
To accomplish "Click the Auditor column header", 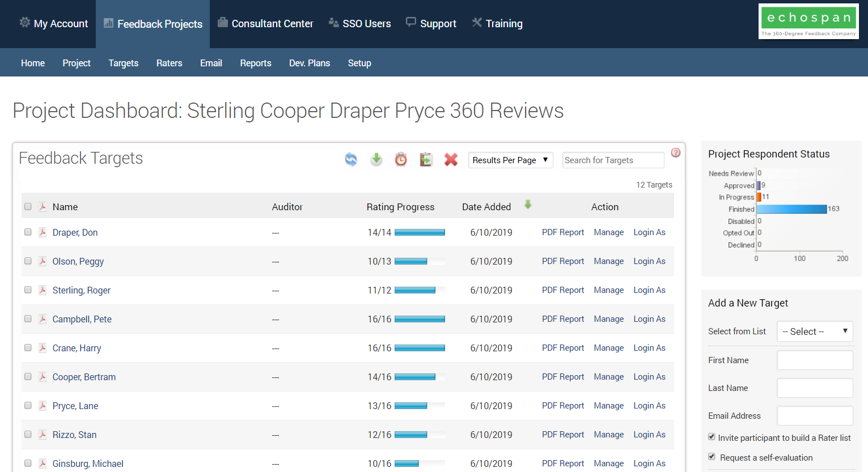I will 287,207.
